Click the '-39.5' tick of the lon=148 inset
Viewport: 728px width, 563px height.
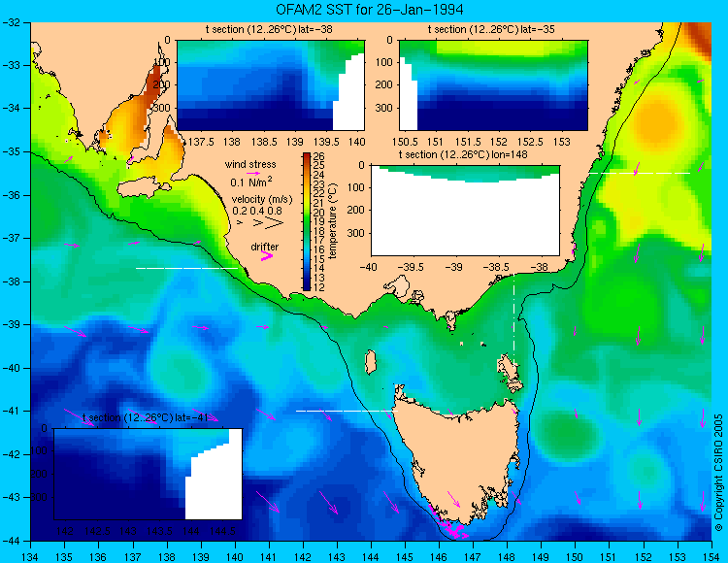coord(411,267)
